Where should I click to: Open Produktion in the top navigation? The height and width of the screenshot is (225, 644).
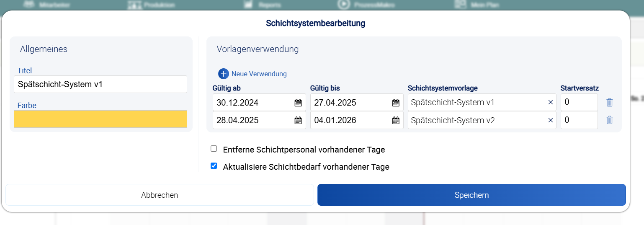(151, 5)
